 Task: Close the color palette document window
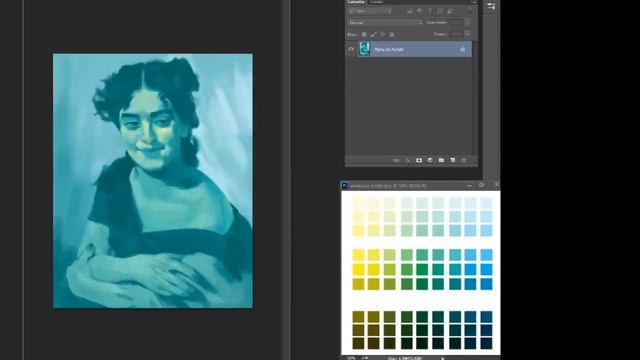point(496,185)
